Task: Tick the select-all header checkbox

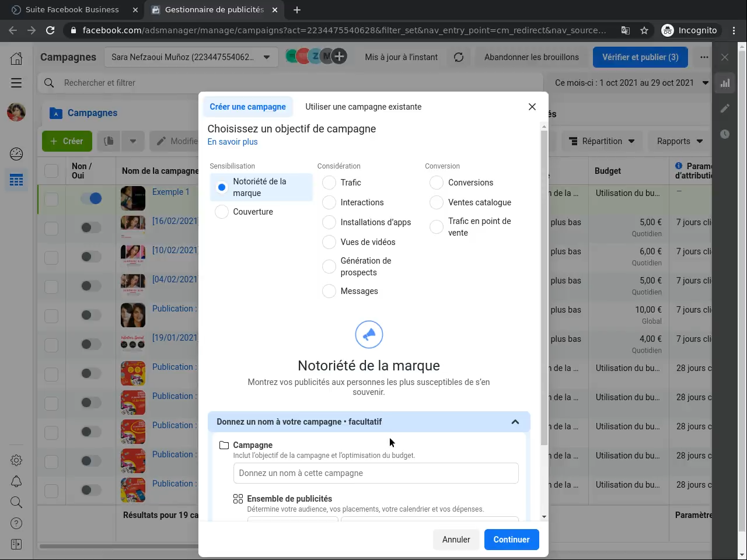Action: coord(51,171)
